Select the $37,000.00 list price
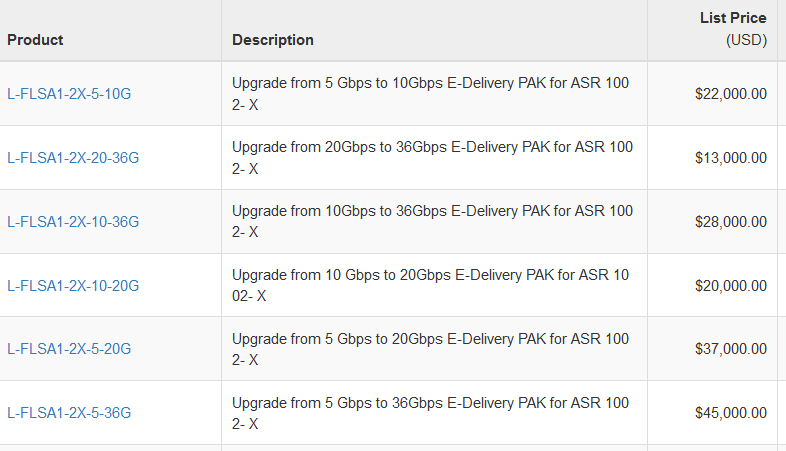This screenshot has height=451, width=786. [x=731, y=349]
